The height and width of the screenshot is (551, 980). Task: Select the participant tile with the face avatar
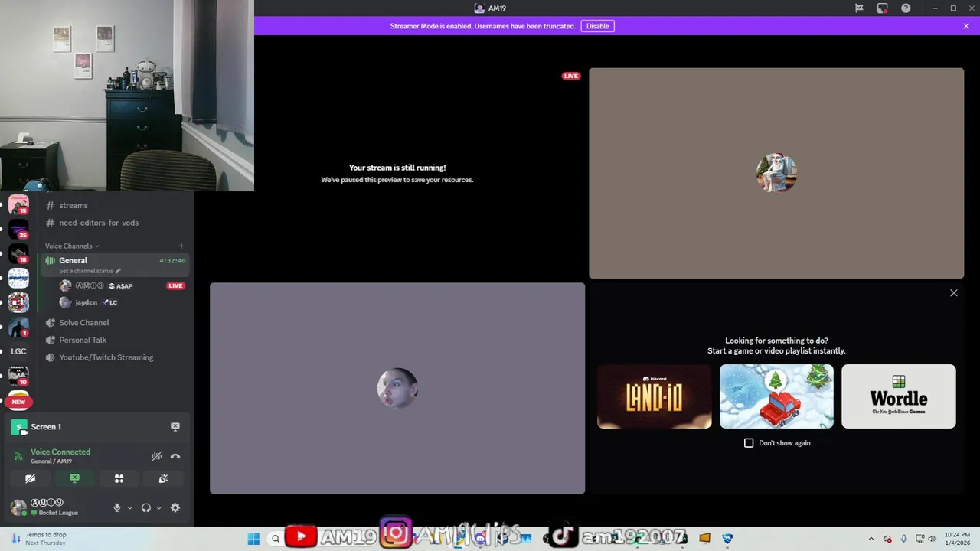click(397, 388)
